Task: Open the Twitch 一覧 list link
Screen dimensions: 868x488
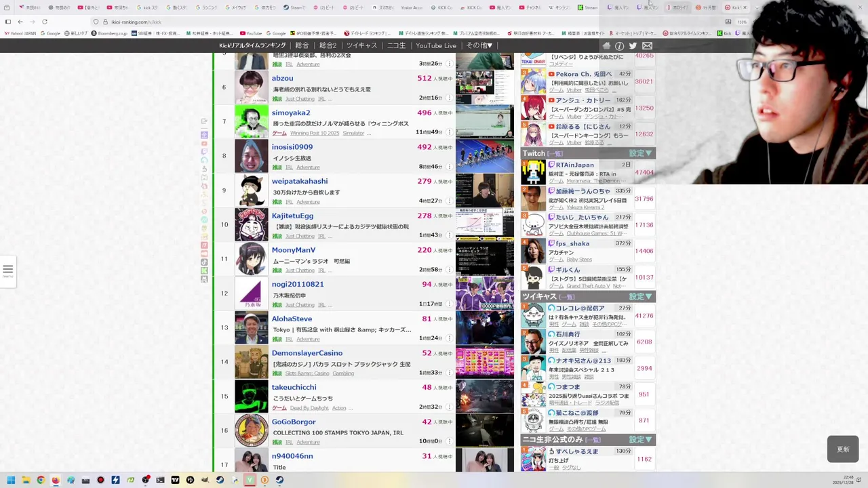Action: click(x=555, y=154)
